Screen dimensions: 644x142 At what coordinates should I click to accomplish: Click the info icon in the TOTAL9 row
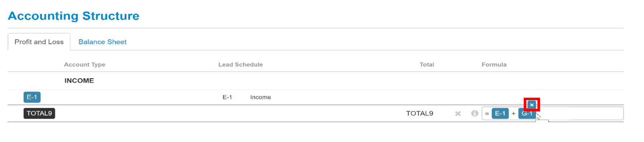[x=475, y=114]
